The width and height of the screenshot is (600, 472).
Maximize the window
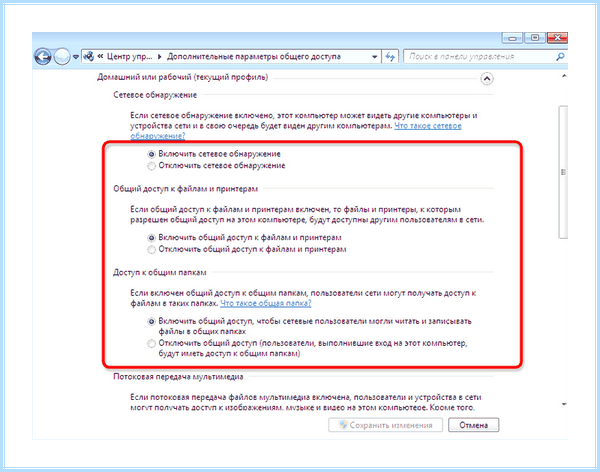point(535,38)
